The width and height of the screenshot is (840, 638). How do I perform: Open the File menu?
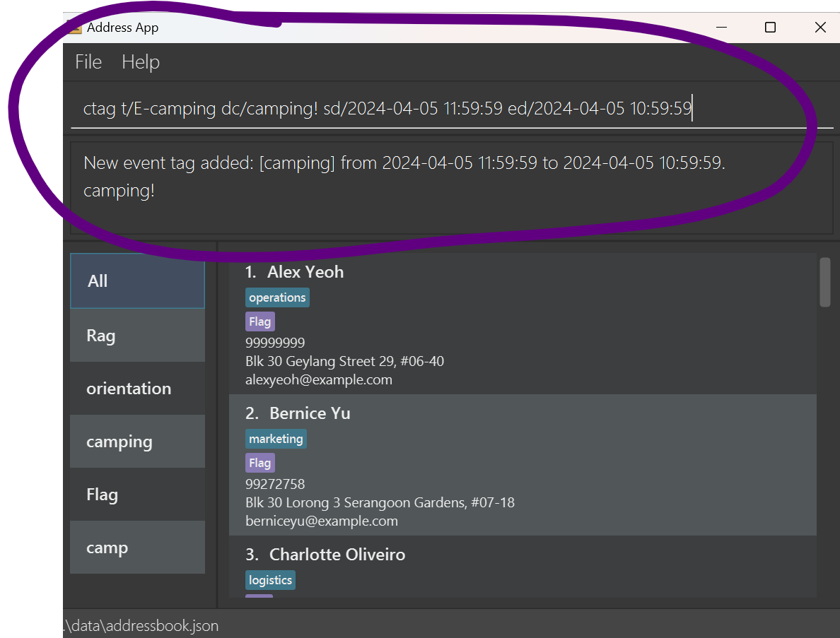[88, 62]
